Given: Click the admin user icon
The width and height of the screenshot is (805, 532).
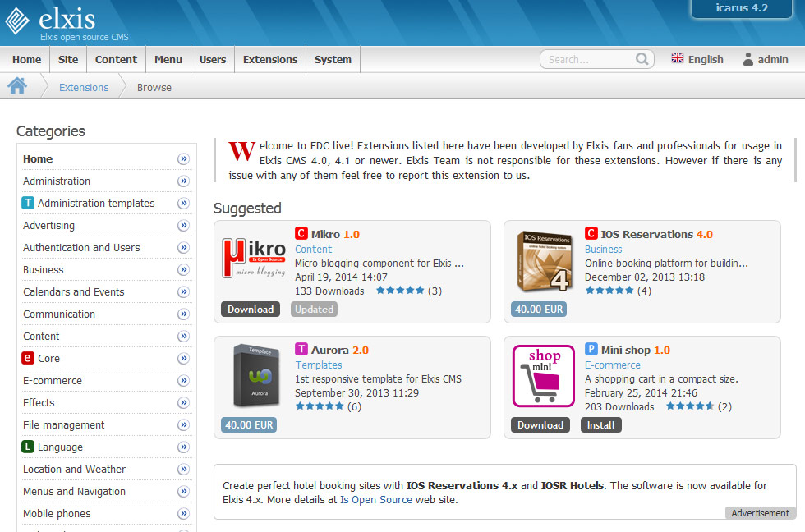Looking at the screenshot, I should tap(748, 59).
